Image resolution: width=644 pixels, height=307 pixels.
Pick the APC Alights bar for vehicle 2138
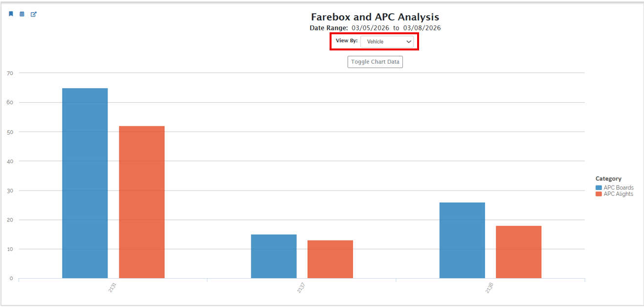pyautogui.click(x=518, y=252)
